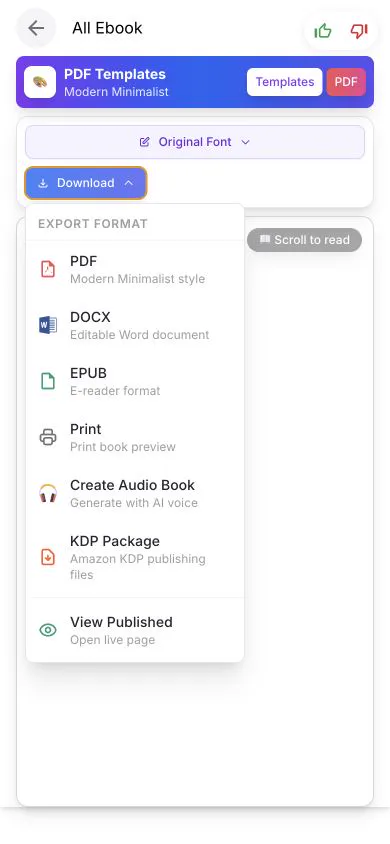Export as PDF Modern Minimalist style
Image resolution: width=390 pixels, height=844 pixels.
[135, 270]
